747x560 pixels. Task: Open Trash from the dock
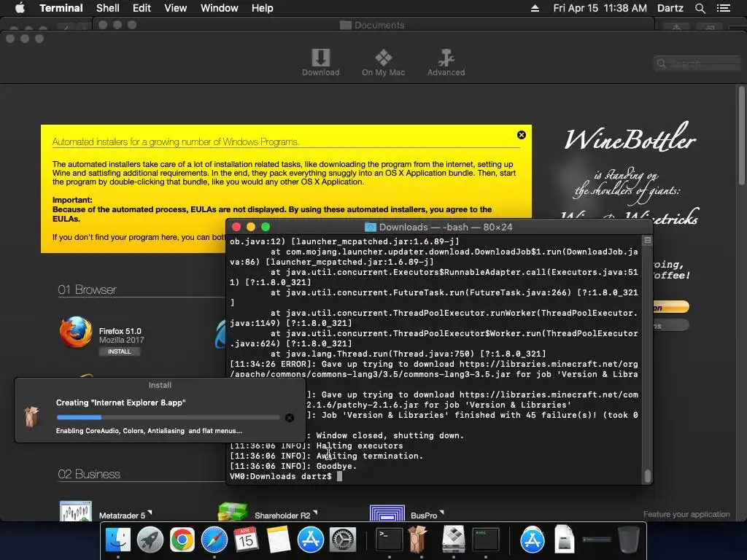point(628,540)
